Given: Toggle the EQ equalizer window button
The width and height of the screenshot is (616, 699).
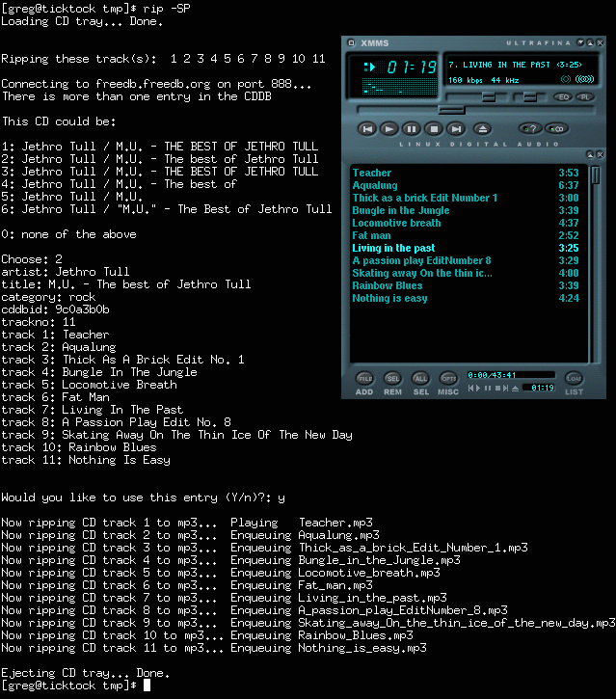Looking at the screenshot, I should pyautogui.click(x=563, y=97).
